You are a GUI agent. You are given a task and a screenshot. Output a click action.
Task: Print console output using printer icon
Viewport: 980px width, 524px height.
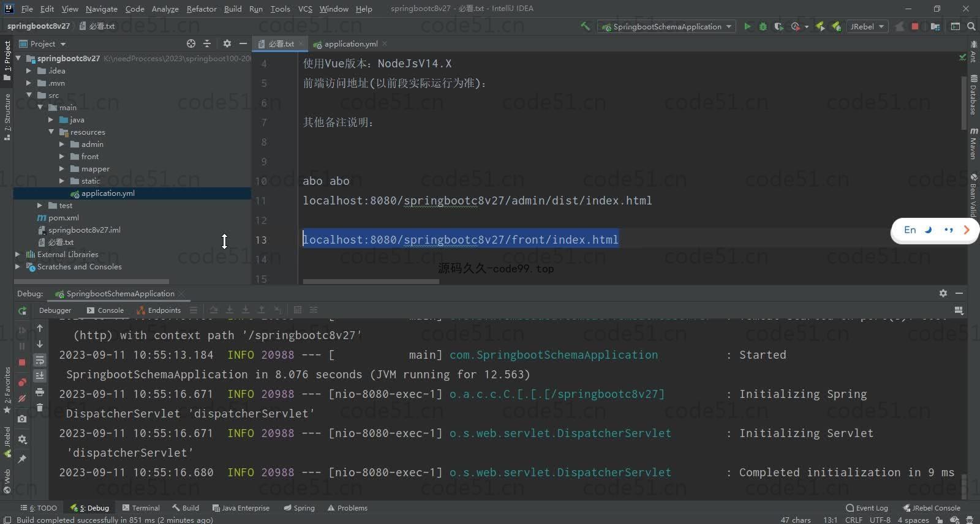coord(40,392)
